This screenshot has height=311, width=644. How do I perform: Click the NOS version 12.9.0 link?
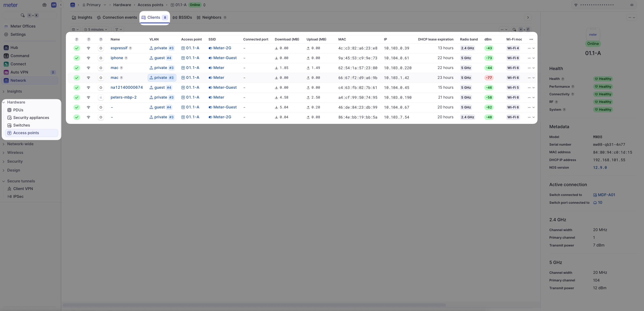600,168
